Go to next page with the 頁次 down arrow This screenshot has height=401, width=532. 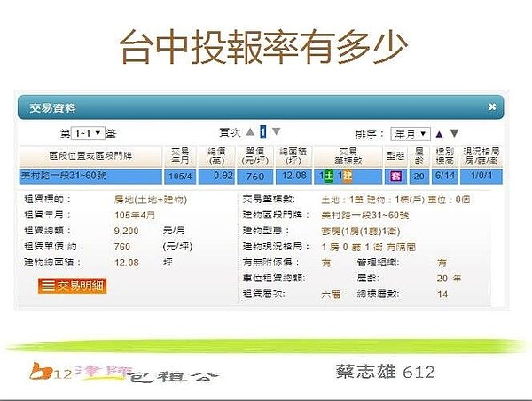(x=276, y=131)
